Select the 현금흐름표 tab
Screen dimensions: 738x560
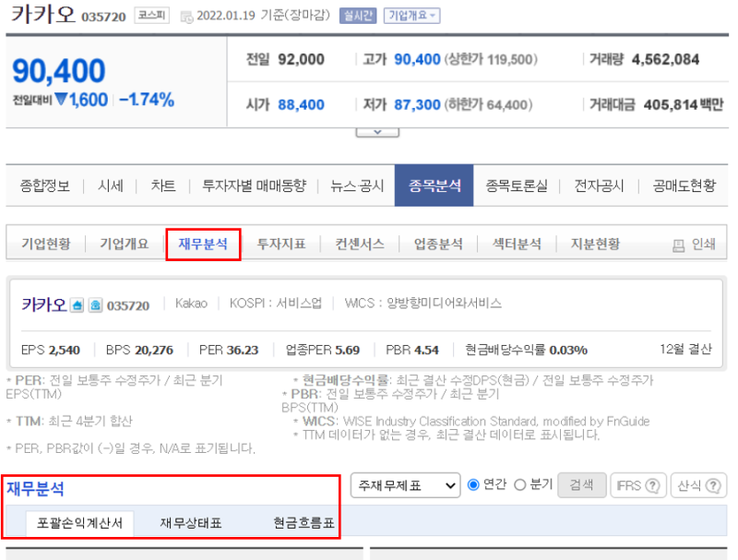(x=304, y=523)
